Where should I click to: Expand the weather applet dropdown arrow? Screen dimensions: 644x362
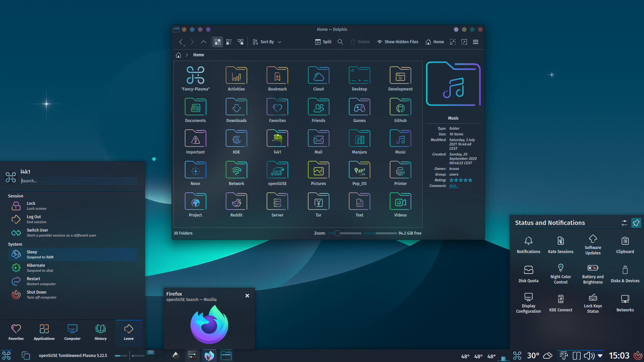600,356
